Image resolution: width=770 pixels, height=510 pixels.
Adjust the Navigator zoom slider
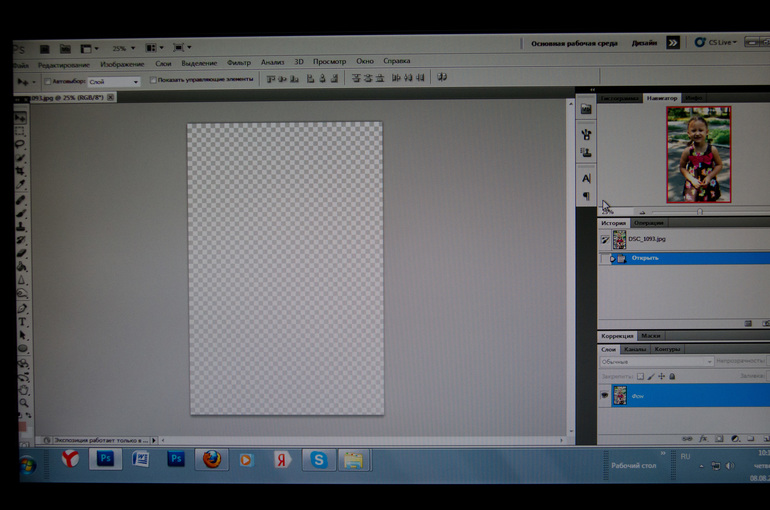[699, 211]
